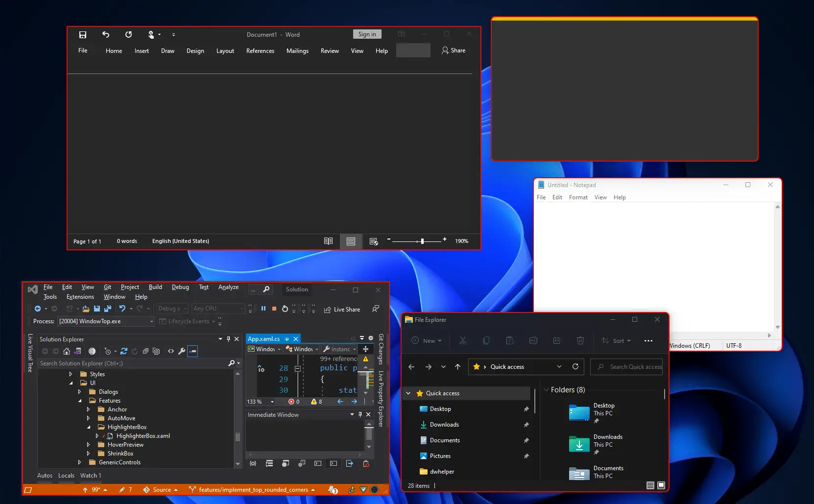Select the cut icon in File Explorer
814x504 pixels.
pyautogui.click(x=463, y=340)
